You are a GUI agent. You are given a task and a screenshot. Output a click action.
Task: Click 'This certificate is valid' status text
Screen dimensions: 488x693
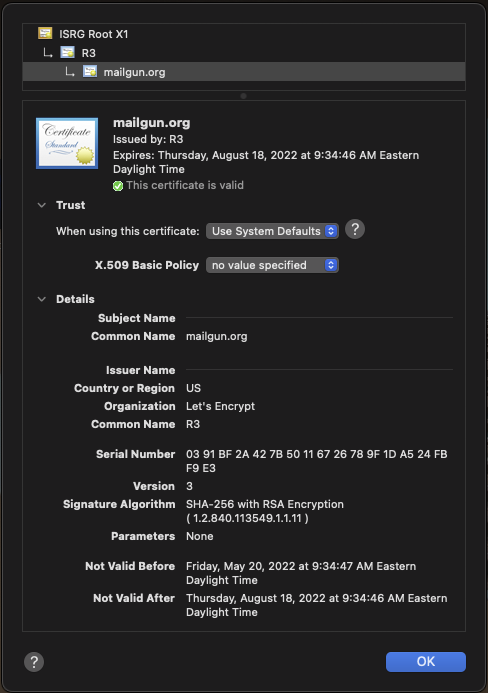click(x=185, y=185)
